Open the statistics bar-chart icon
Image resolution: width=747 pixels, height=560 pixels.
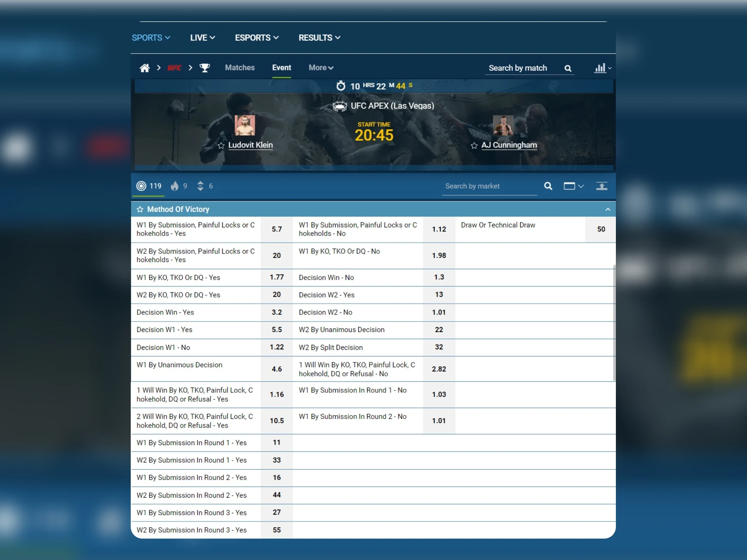[601, 68]
